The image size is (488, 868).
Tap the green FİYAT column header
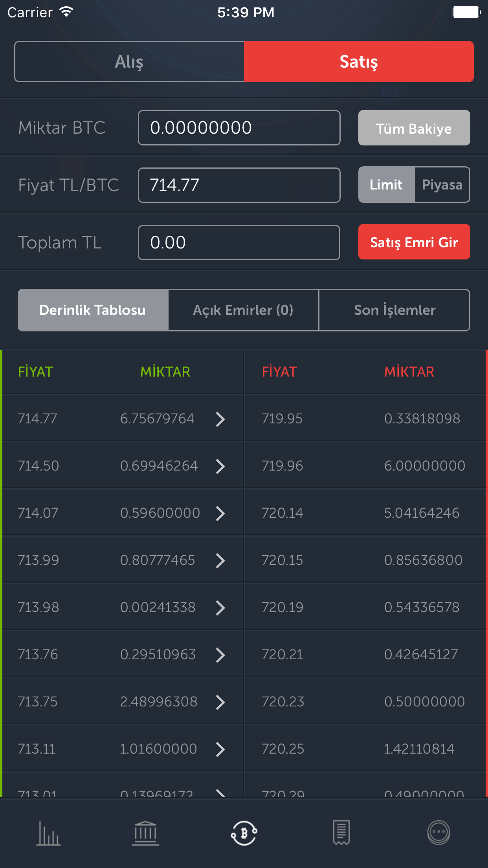(x=36, y=371)
